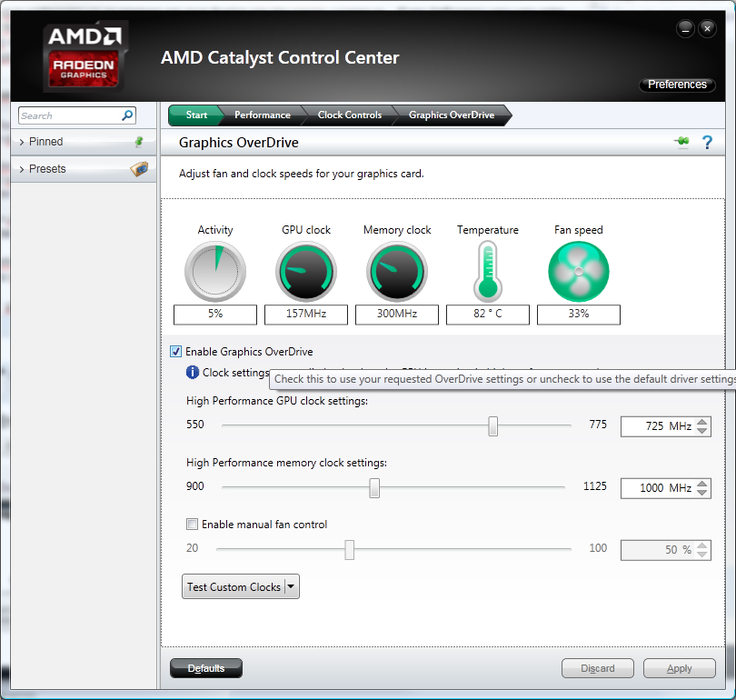Image resolution: width=736 pixels, height=700 pixels.
Task: Decrease memory clock MHz with down arrow
Action: tap(701, 493)
